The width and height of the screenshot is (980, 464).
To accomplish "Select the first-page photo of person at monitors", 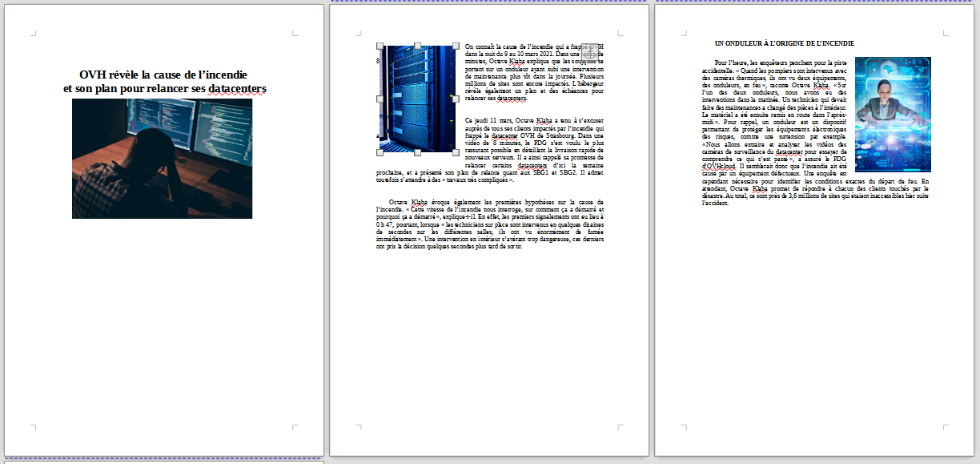I will coord(162,159).
